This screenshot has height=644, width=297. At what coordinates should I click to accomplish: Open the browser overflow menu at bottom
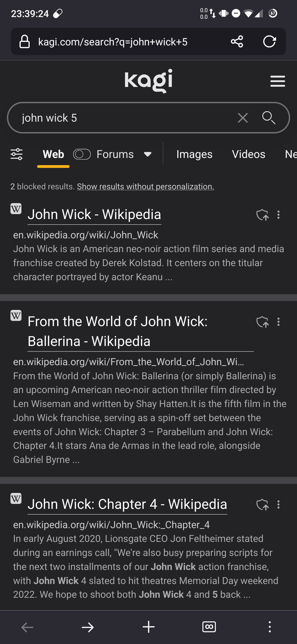coord(270,627)
